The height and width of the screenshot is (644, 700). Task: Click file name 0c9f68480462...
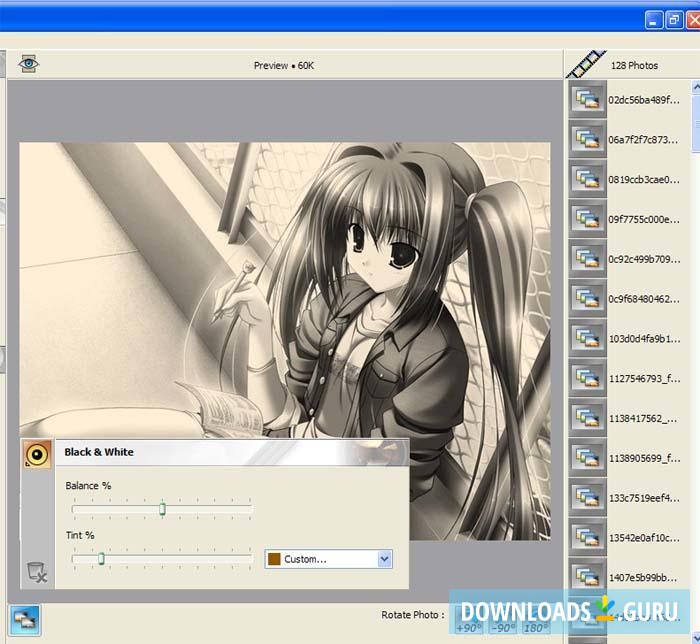644,299
